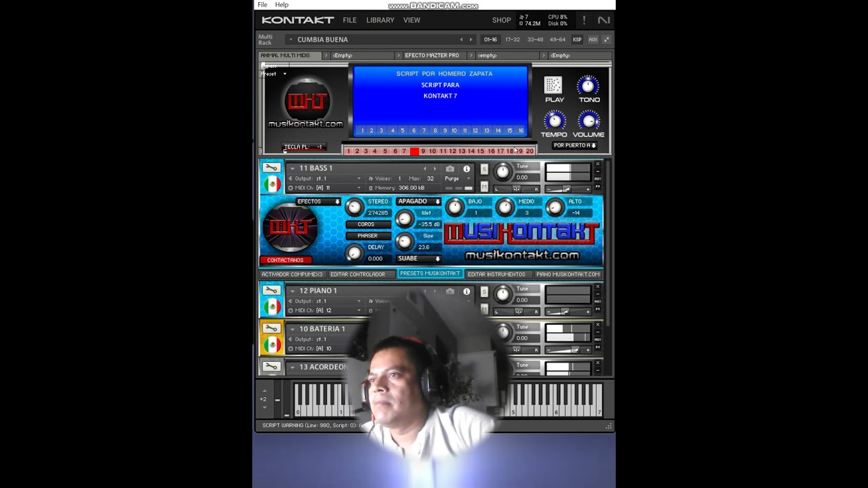Collapse 12 PIANO 1 with its header triangle

(x=292, y=291)
